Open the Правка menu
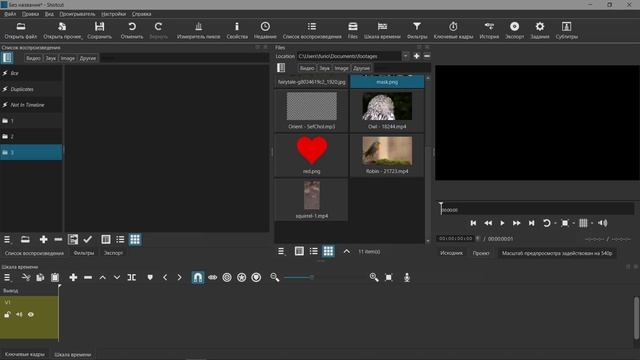The image size is (640, 360). tap(30, 14)
